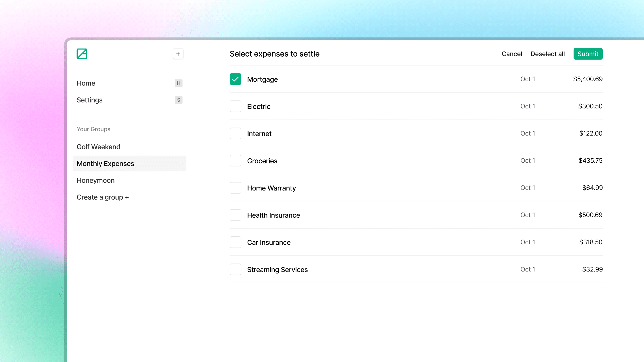
Task: Select the Monthly Expenses group
Action: click(x=105, y=164)
